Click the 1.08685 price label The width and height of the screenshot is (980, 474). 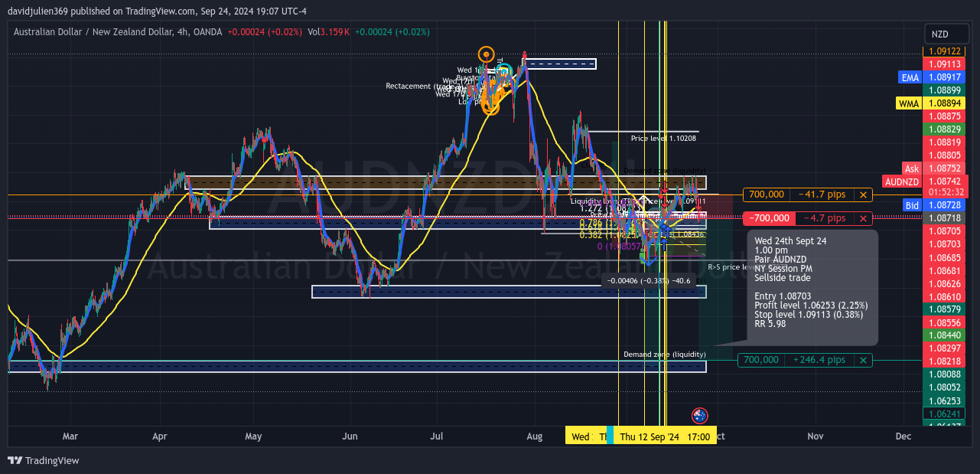946,257
